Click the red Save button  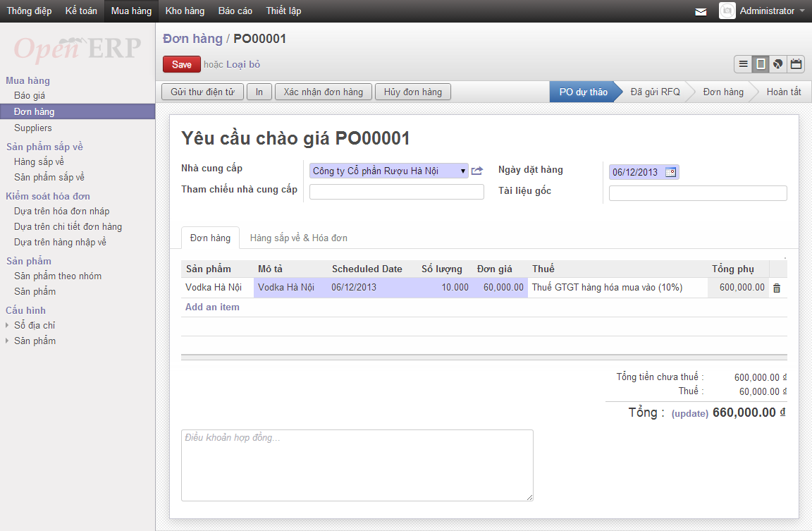(x=182, y=64)
